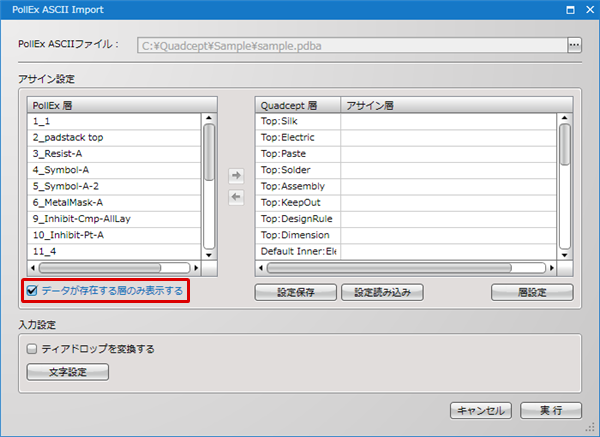Toggle データが存在する層のみ表示する checkbox
Viewport: 600px width, 437px height.
(32, 291)
